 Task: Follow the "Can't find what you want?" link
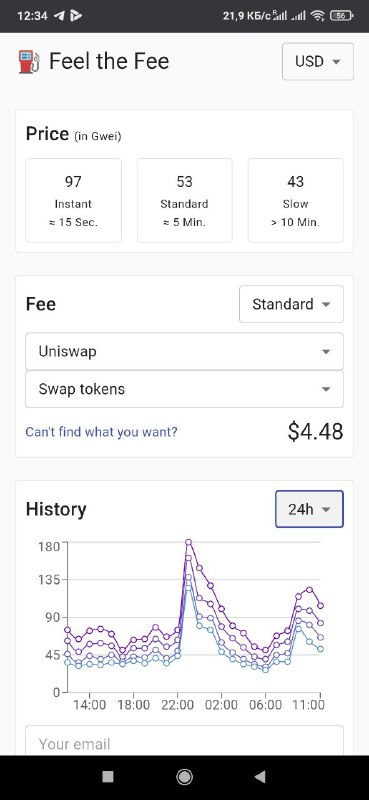[x=102, y=432]
